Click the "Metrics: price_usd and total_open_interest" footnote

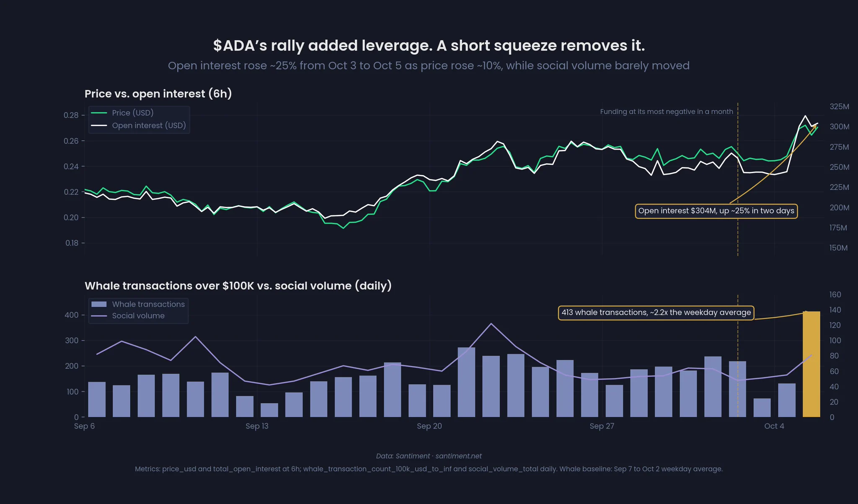(429, 469)
